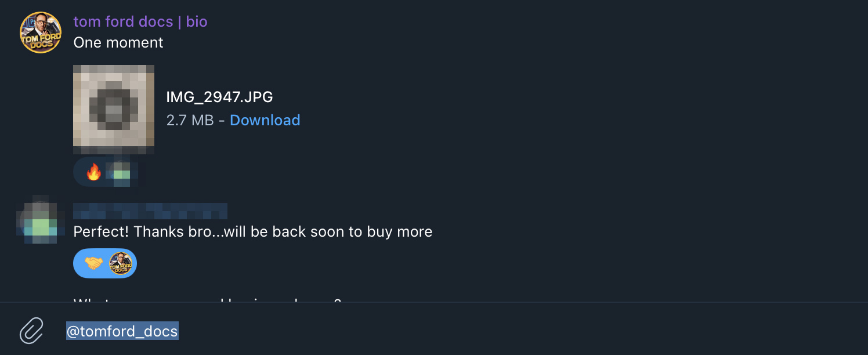Open blurred sender name above "Perfect!" message
Screen dimensions: 868x355
[x=150, y=211]
